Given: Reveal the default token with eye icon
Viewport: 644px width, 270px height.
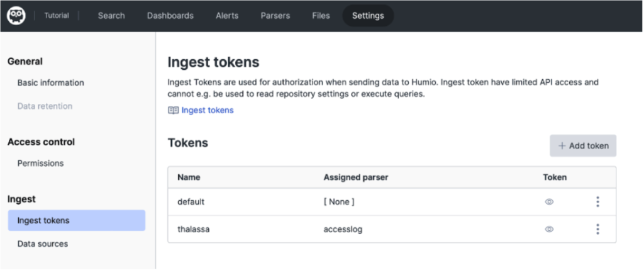Looking at the screenshot, I should pos(549,202).
